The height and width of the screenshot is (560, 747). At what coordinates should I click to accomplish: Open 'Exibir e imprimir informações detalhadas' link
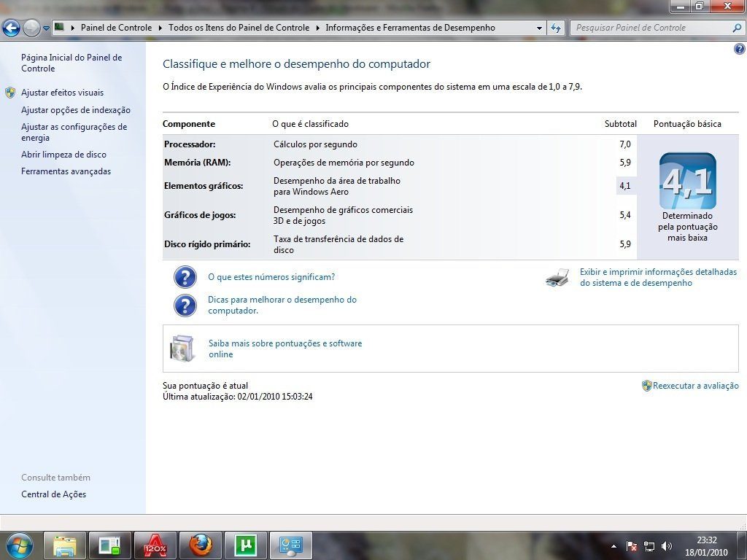click(659, 277)
